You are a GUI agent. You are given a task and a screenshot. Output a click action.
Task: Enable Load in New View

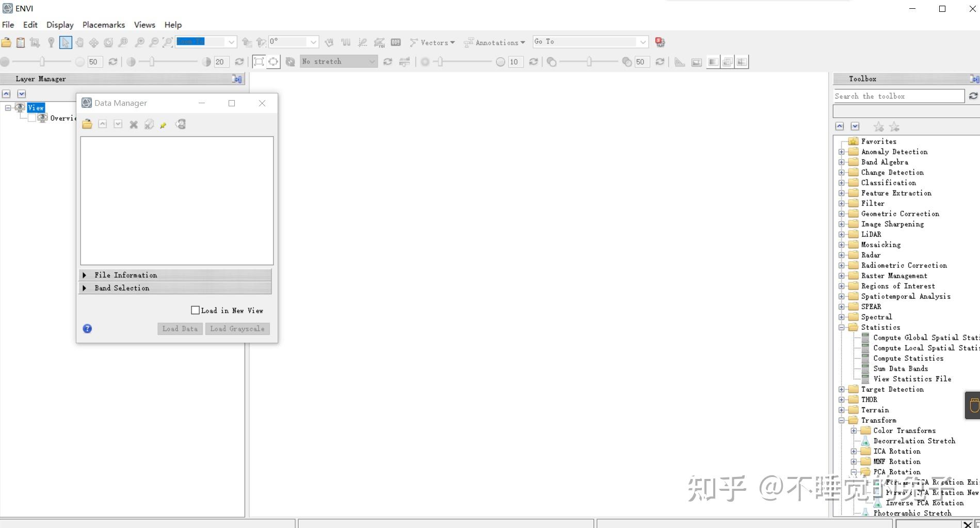196,310
